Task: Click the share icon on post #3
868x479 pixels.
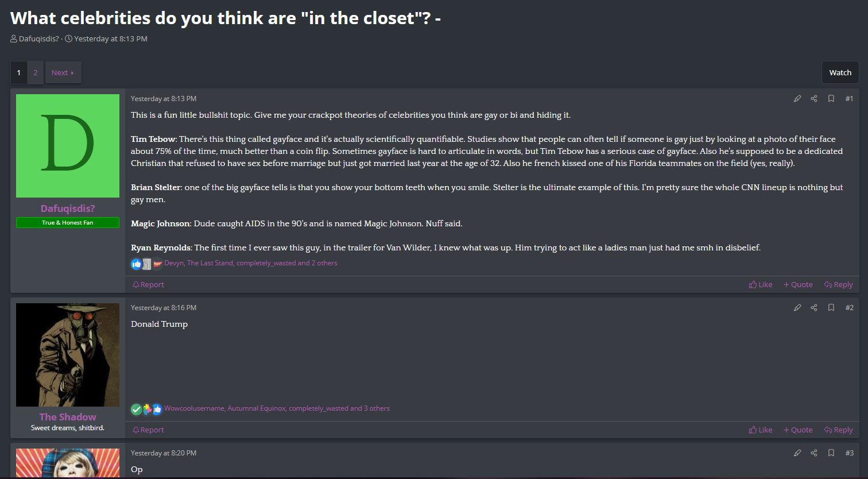Action: pos(813,453)
